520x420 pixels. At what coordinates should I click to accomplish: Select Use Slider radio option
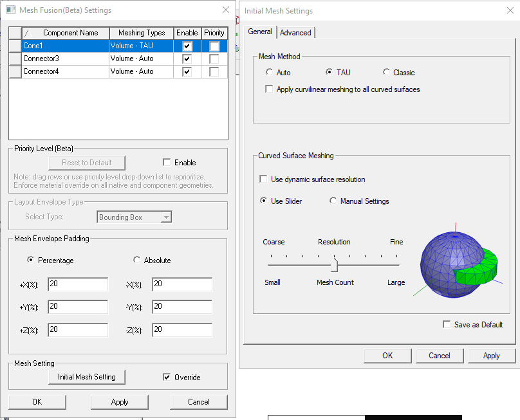(263, 201)
